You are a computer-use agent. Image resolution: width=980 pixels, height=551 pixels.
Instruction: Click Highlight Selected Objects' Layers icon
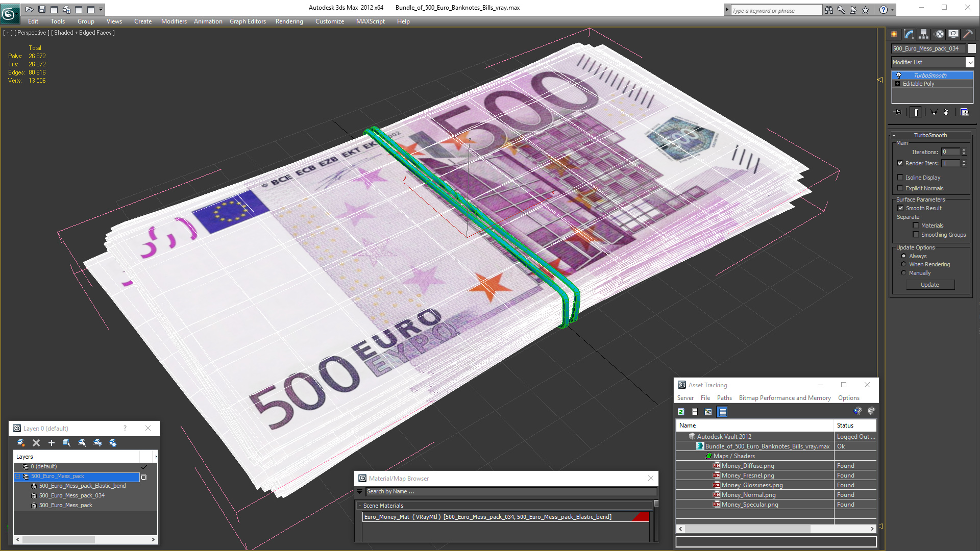(82, 443)
